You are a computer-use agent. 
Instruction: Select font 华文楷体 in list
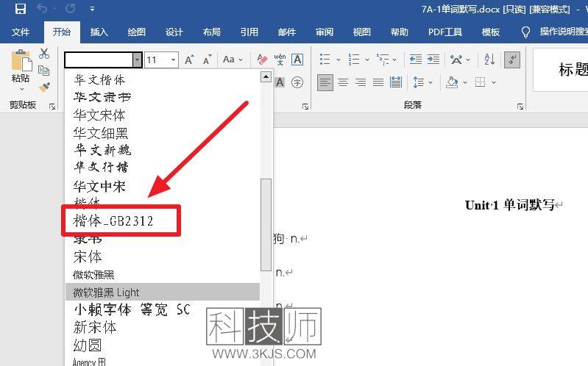click(163, 79)
